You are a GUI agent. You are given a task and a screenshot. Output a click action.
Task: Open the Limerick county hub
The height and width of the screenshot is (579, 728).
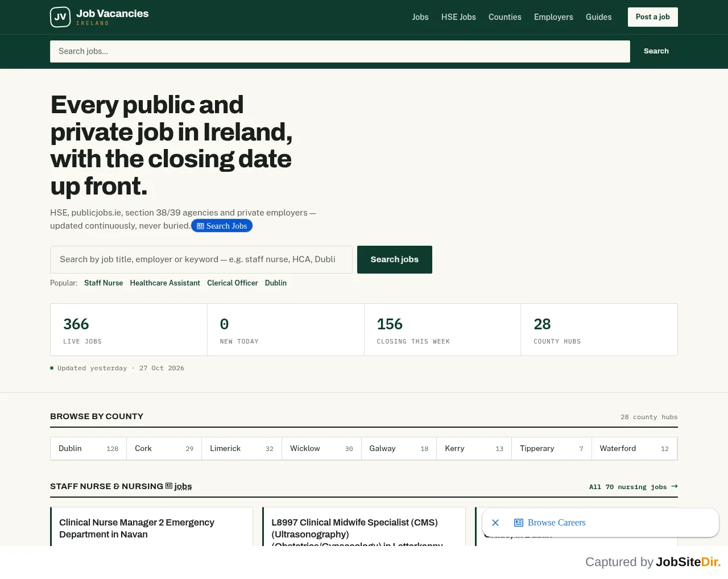242,449
